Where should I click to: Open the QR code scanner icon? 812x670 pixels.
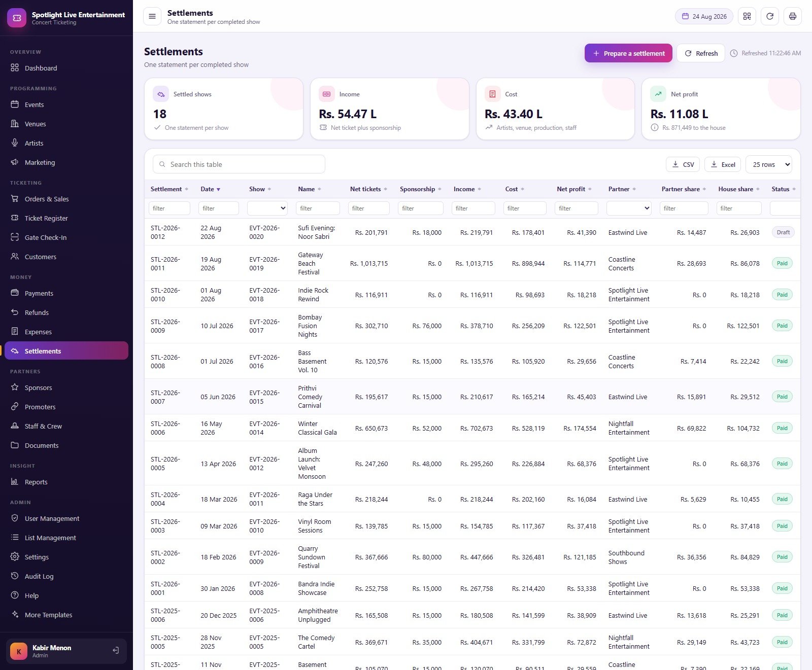click(x=747, y=16)
